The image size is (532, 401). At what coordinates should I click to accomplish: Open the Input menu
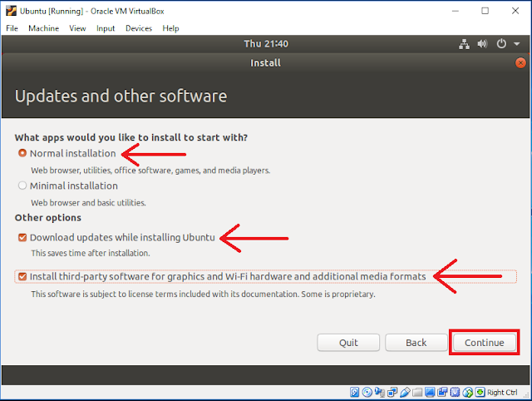click(106, 28)
